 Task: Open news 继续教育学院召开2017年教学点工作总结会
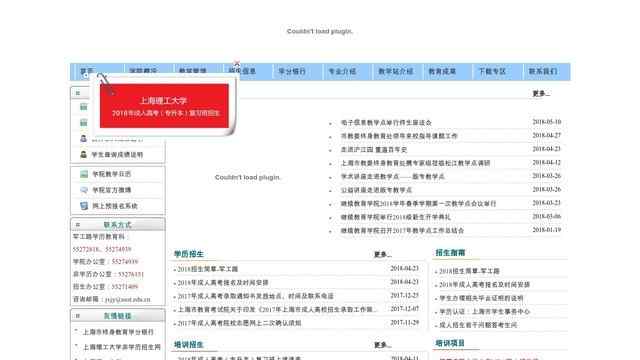point(402,231)
